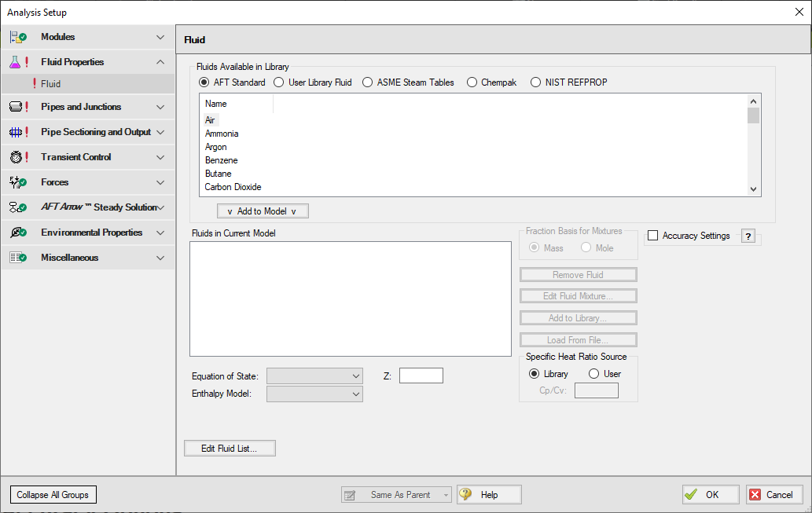Click the Z value input field
The image size is (812, 513).
tap(421, 376)
